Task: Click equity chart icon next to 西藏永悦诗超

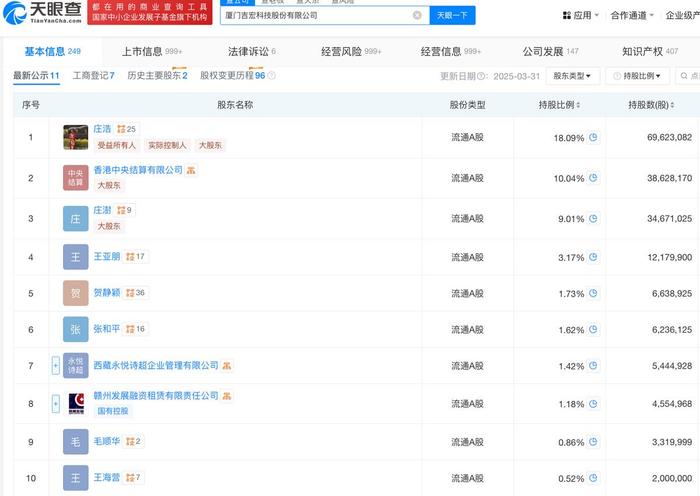Action: (x=227, y=366)
